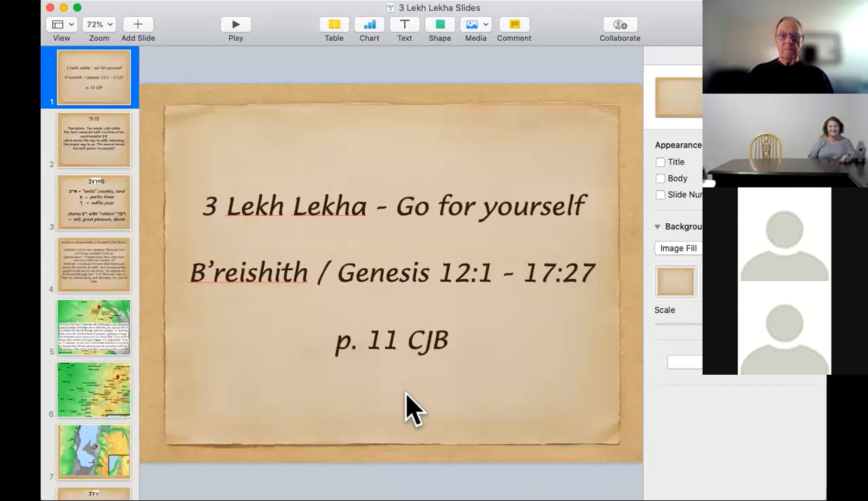Enable the Title checkbox

pyautogui.click(x=660, y=162)
